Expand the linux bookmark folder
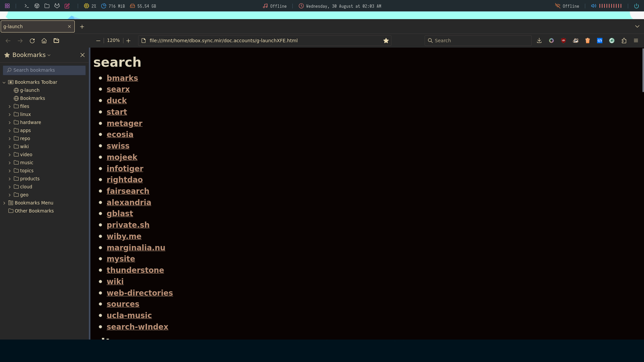644x362 pixels. pos(10,114)
